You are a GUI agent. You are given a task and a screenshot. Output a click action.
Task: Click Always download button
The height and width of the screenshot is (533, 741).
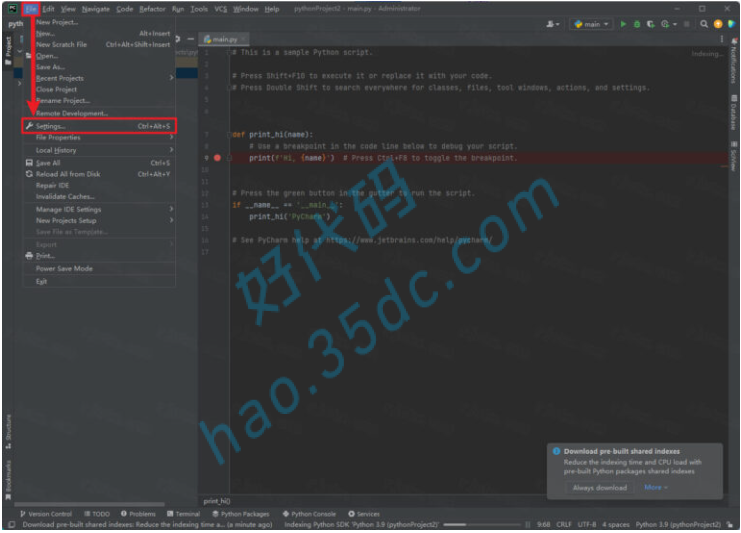600,488
